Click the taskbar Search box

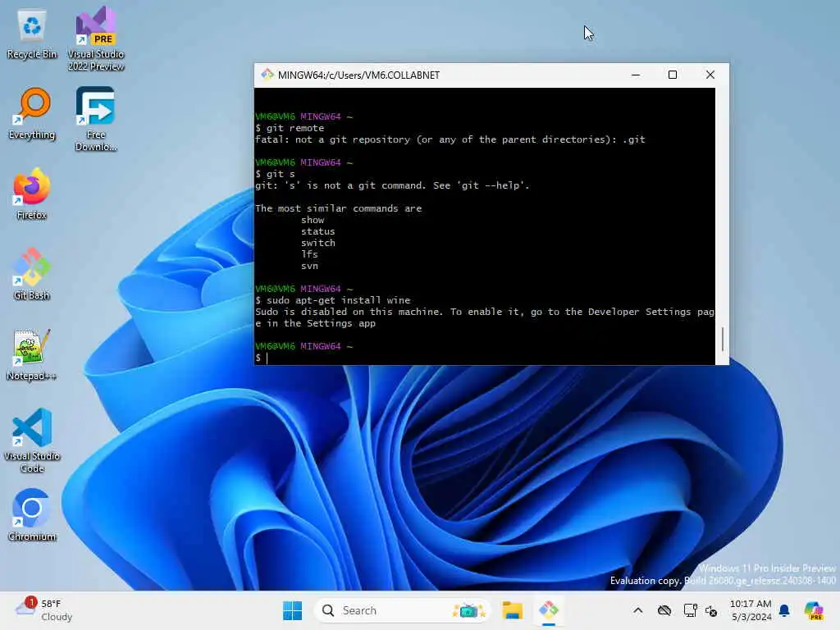402,610
